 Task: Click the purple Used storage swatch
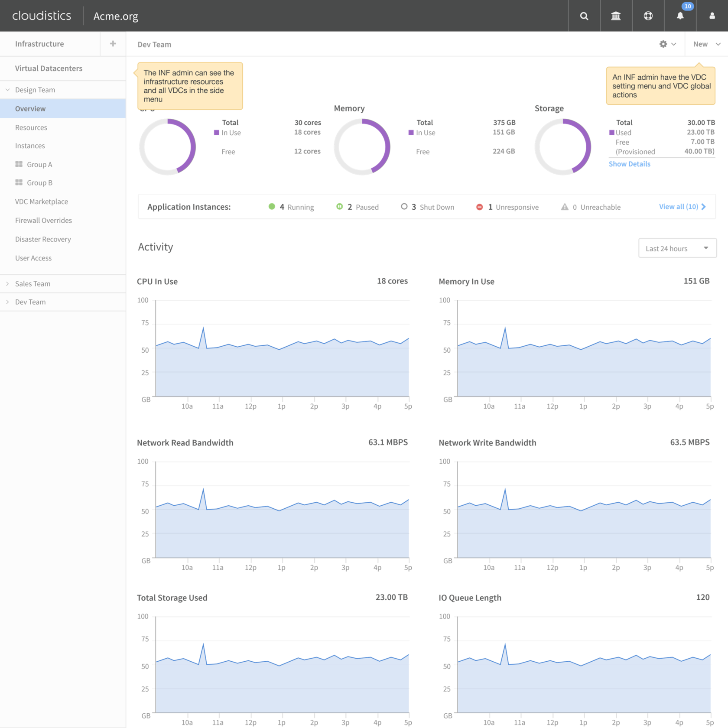click(611, 133)
